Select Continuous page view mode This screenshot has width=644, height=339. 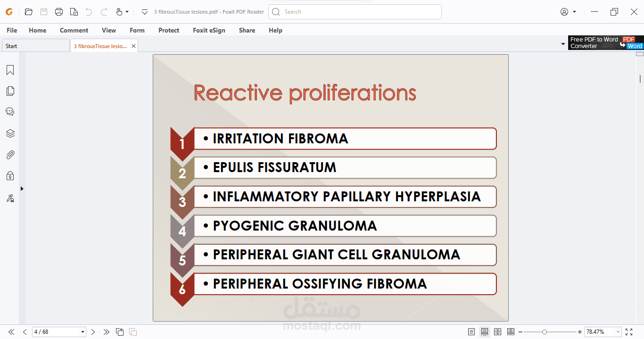pyautogui.click(x=484, y=332)
